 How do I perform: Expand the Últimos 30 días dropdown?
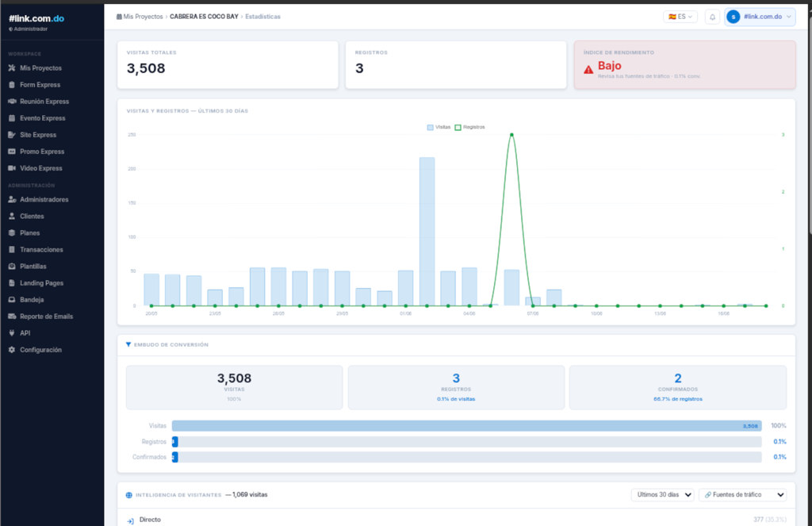tap(663, 495)
